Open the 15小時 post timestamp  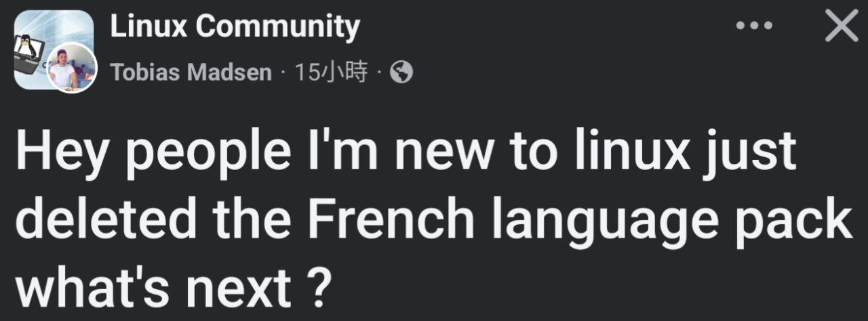pos(331,72)
